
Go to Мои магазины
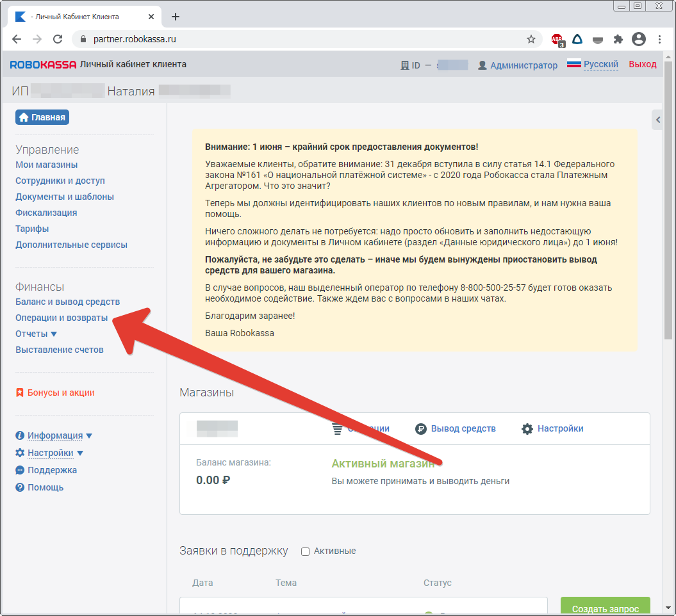(47, 165)
